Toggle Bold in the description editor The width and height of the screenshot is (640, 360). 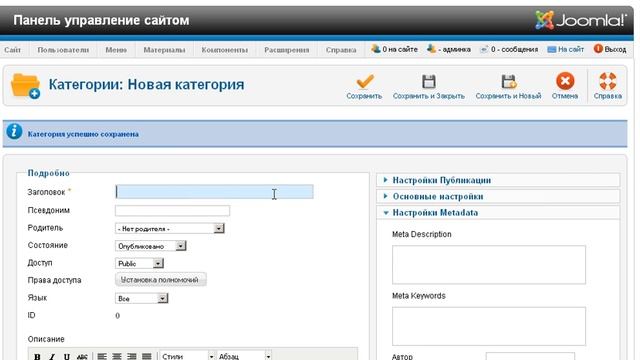click(x=37, y=357)
